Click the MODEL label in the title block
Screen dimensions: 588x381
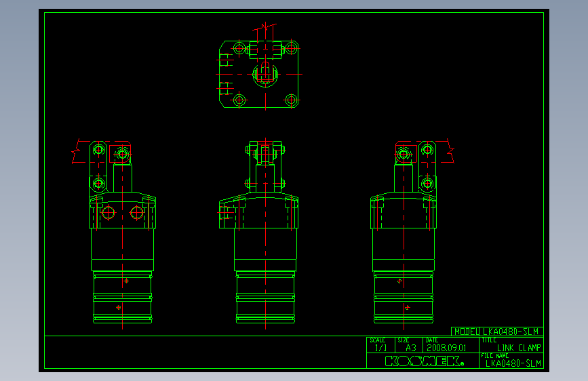(x=467, y=332)
